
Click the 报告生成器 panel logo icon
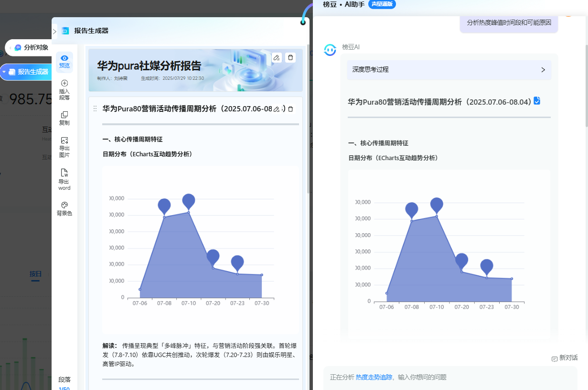[x=65, y=31]
